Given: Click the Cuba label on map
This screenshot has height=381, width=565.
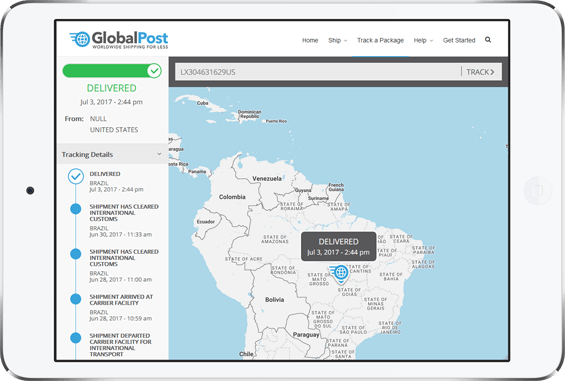Looking at the screenshot, I should (203, 103).
